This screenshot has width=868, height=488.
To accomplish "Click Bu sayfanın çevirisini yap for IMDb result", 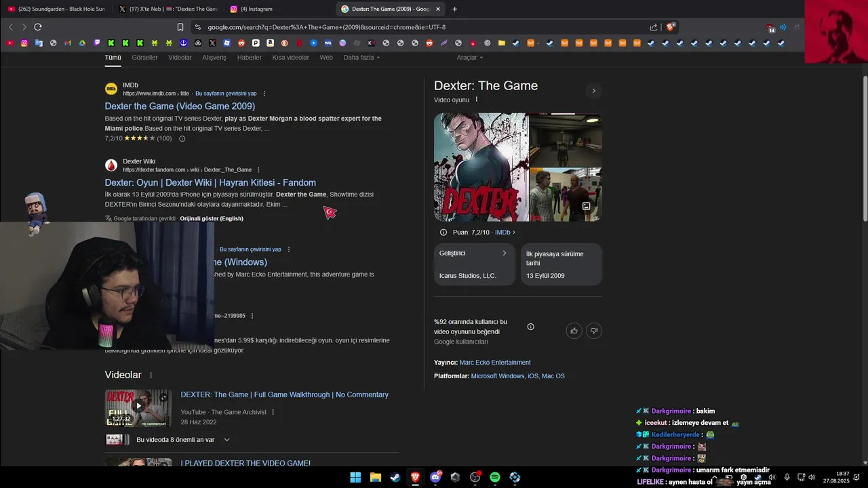I will [x=226, y=94].
